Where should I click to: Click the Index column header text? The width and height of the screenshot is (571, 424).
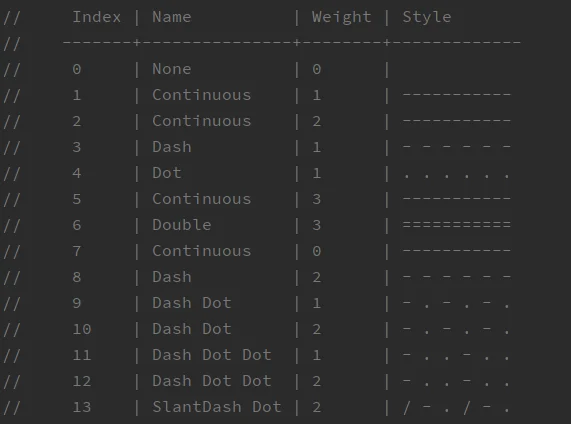[97, 17]
